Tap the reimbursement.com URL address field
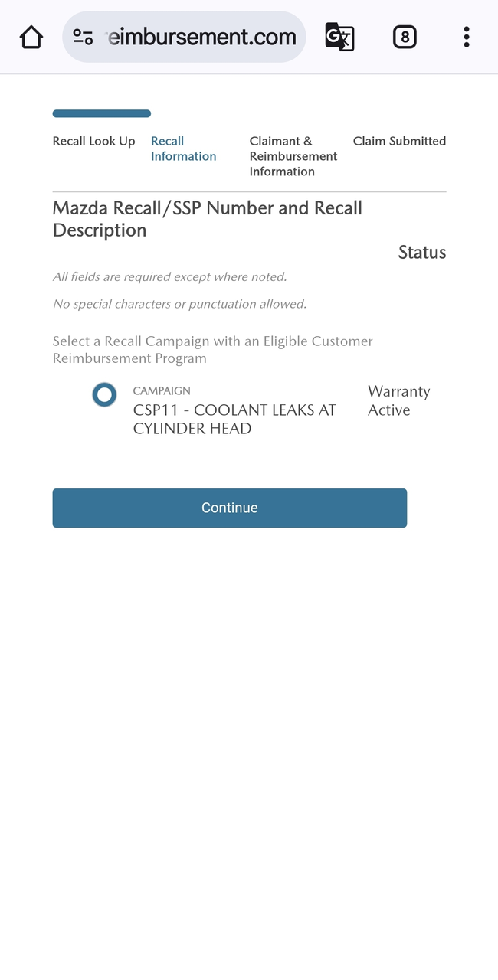The height and width of the screenshot is (980, 498). (x=201, y=37)
